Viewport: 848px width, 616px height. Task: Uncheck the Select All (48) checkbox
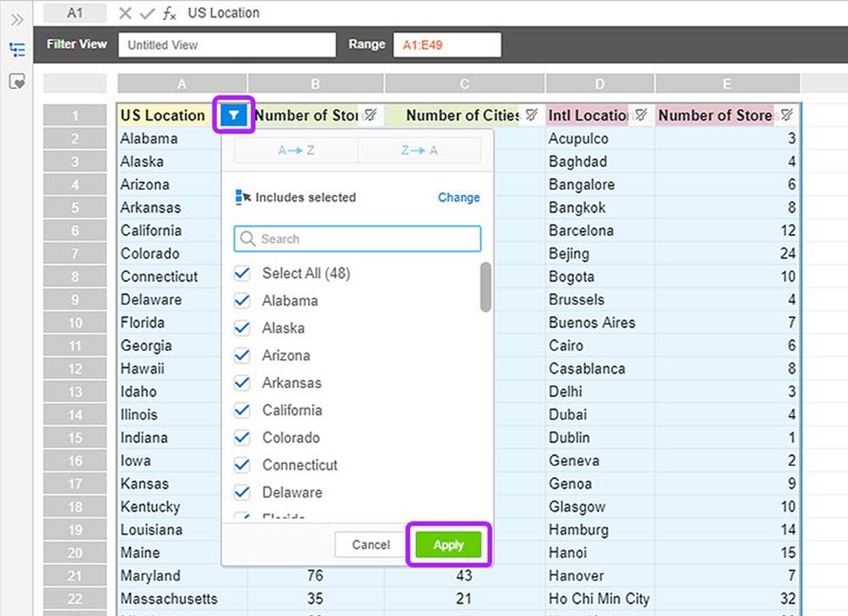pyautogui.click(x=243, y=274)
